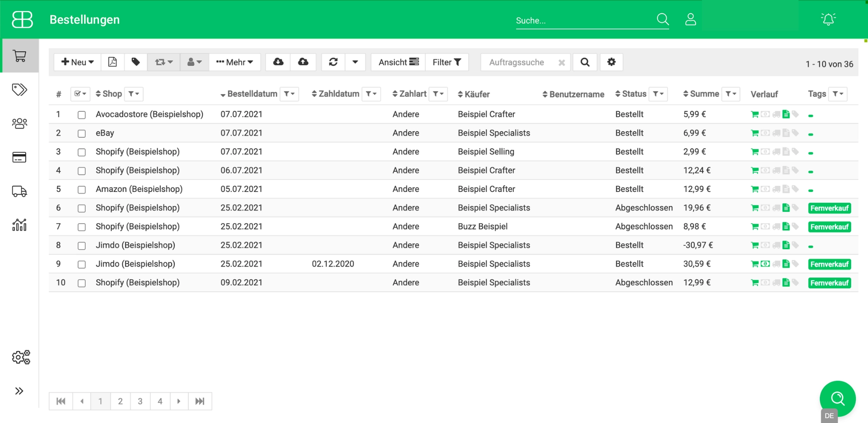Open the payments card sidebar icon

[x=20, y=157]
